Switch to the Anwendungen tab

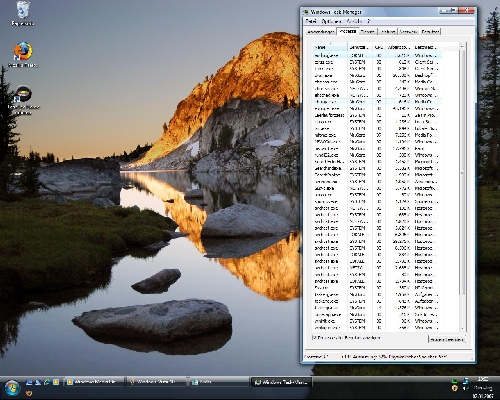(321, 32)
